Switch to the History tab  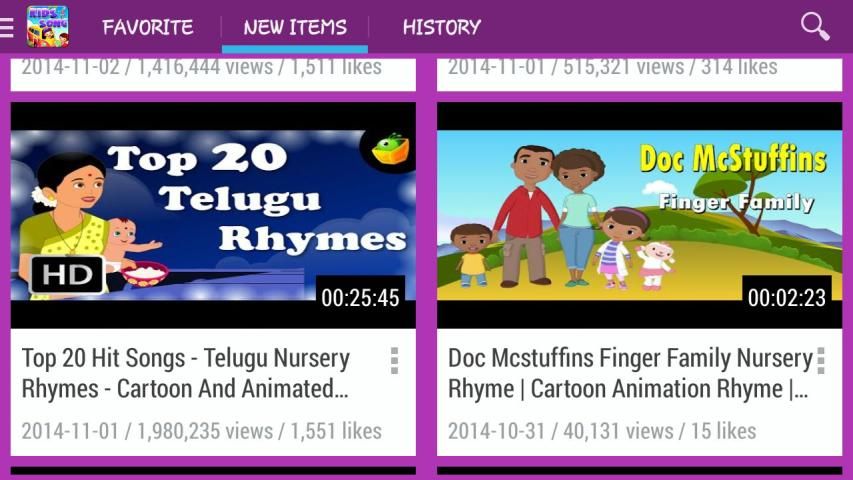(x=442, y=27)
